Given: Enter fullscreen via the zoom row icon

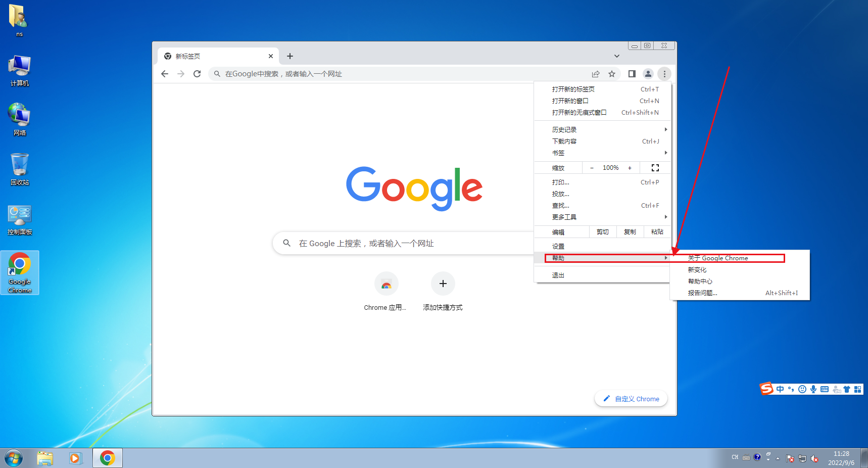Looking at the screenshot, I should pyautogui.click(x=655, y=168).
